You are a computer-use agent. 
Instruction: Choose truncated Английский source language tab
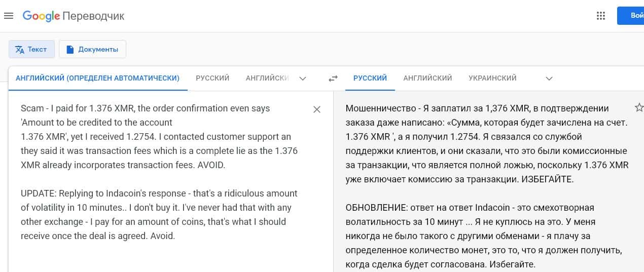click(x=267, y=78)
